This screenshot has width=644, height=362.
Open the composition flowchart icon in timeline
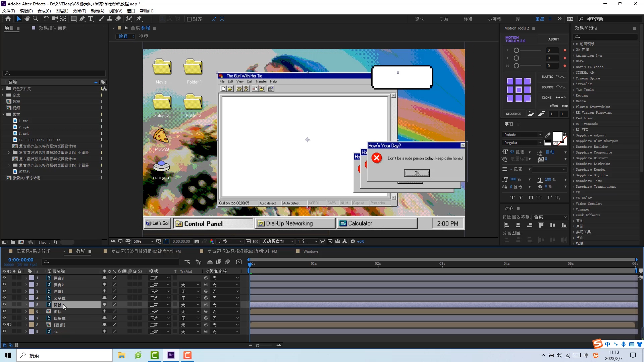click(187, 262)
